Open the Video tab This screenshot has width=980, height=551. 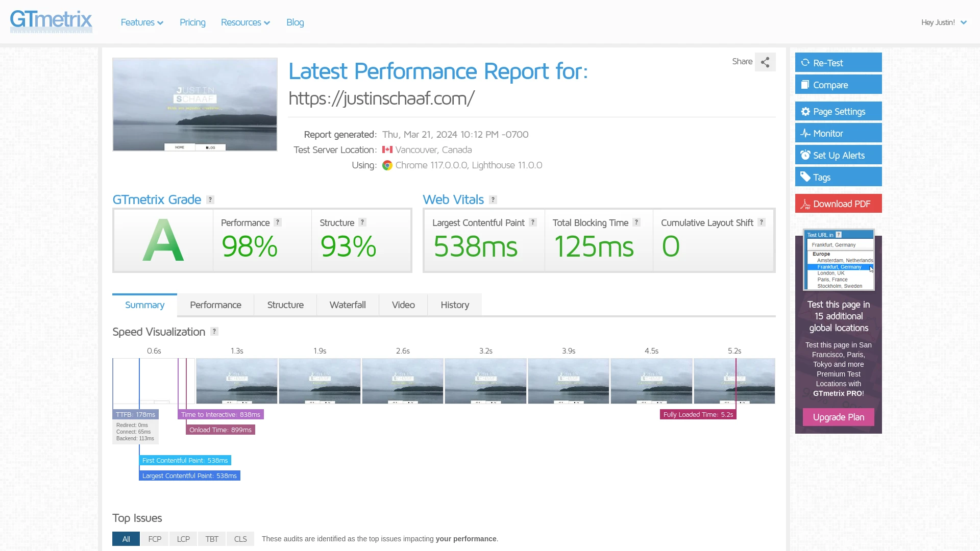pyautogui.click(x=403, y=305)
